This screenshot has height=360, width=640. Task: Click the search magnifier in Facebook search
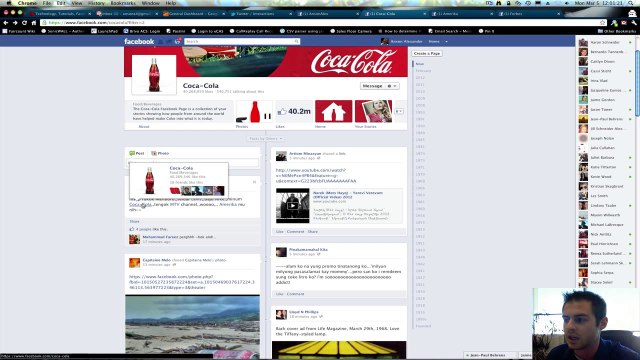pos(297,41)
